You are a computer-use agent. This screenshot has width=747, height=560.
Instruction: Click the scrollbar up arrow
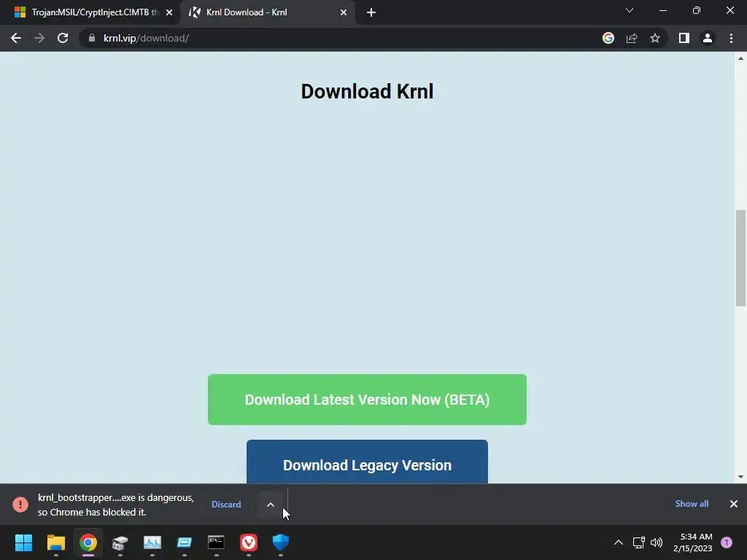[x=740, y=58]
